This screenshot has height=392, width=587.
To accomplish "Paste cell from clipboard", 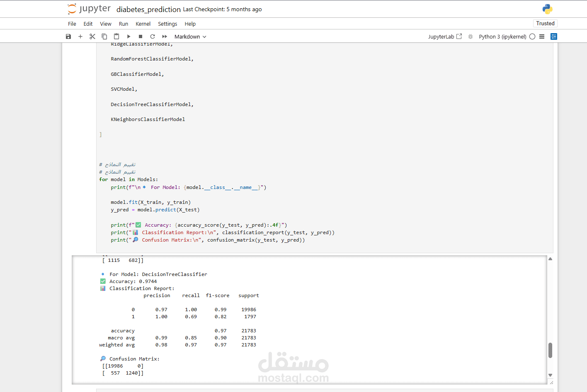I will click(116, 36).
